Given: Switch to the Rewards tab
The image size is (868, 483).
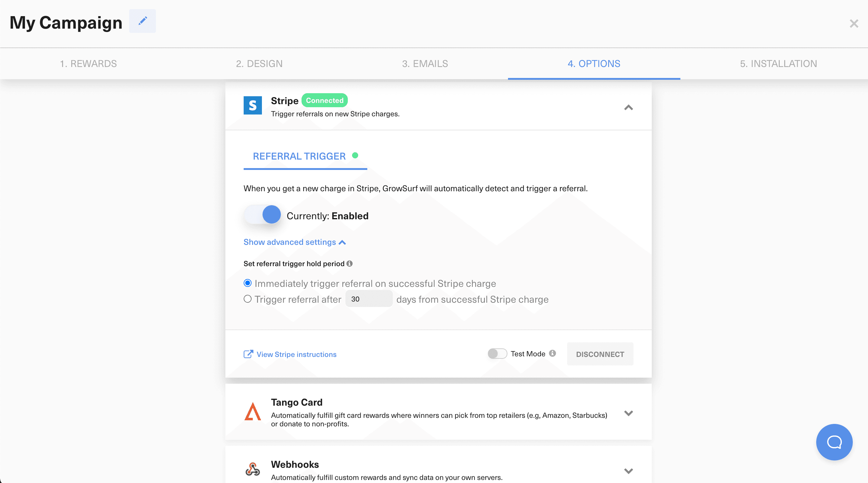Looking at the screenshot, I should 88,64.
